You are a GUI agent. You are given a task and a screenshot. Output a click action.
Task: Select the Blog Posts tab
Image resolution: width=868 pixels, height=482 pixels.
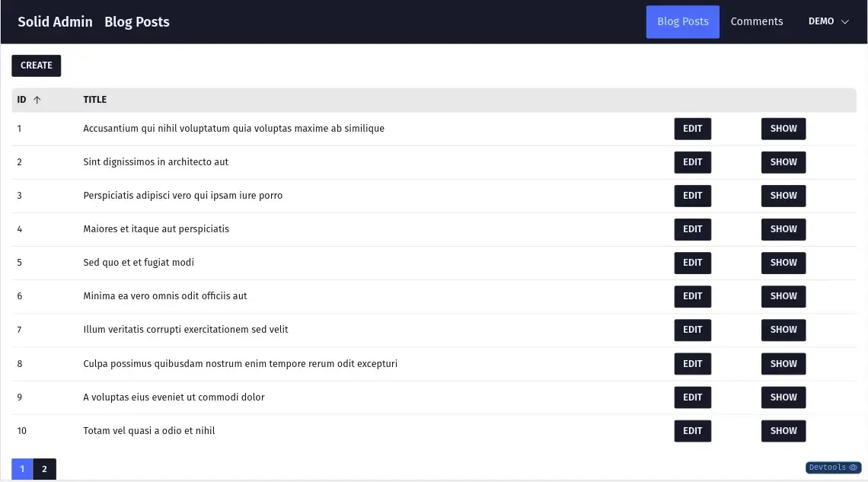click(x=682, y=21)
